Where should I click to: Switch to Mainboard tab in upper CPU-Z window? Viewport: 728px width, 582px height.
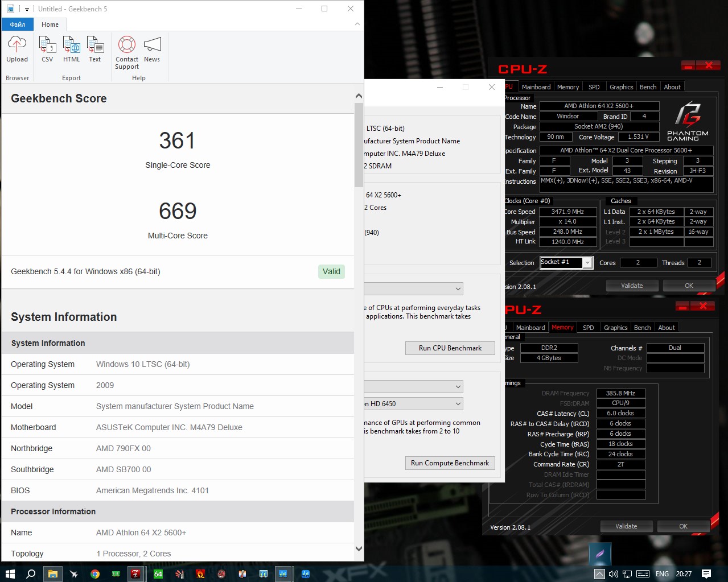click(x=536, y=87)
